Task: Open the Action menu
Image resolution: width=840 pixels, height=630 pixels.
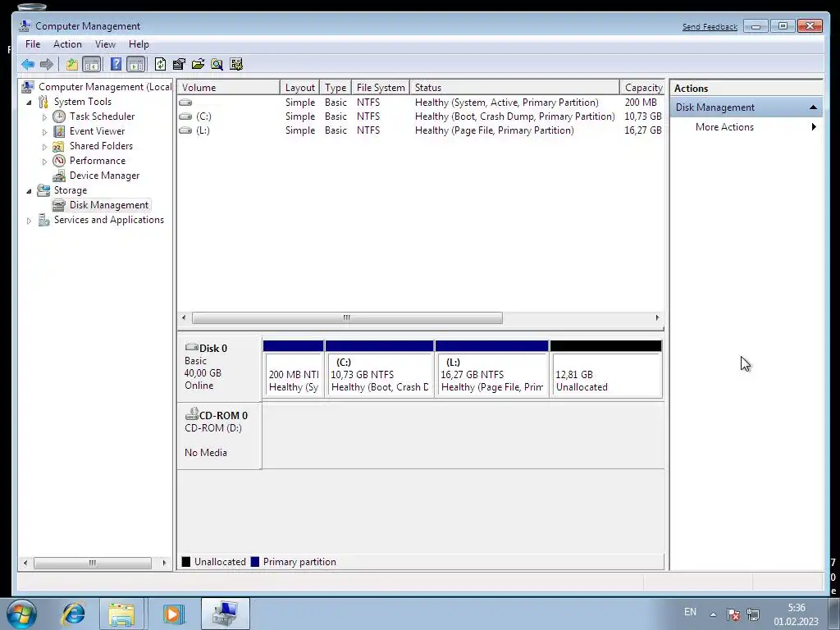Action: pos(67,44)
